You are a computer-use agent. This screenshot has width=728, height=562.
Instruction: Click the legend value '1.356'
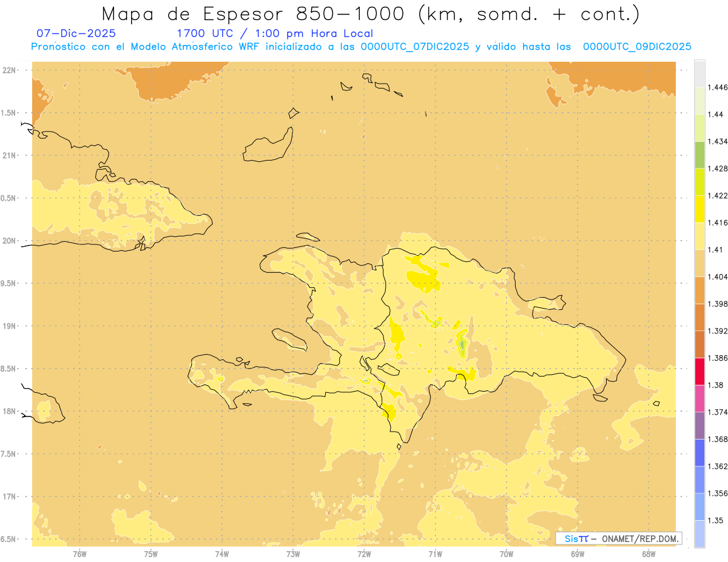(717, 493)
